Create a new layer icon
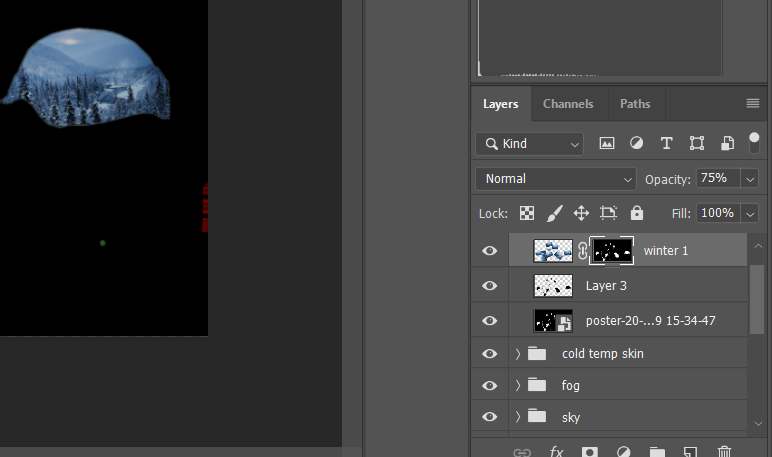Screen dimensions: 772x457 click(690, 452)
